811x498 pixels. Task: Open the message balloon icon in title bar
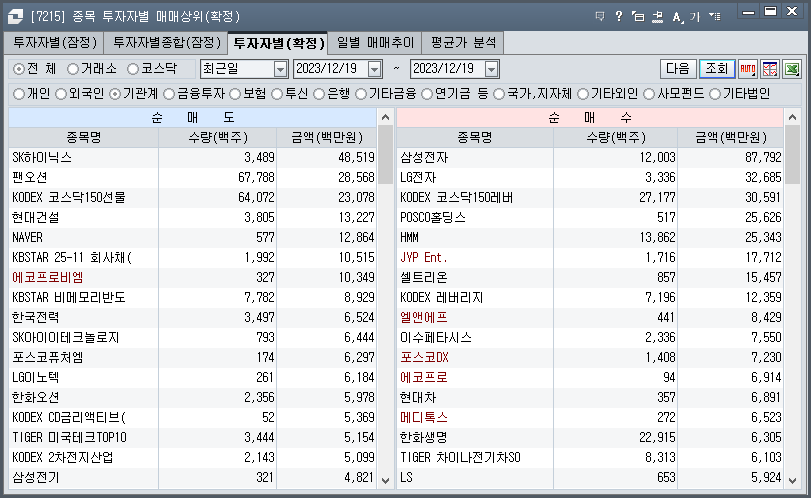point(600,17)
